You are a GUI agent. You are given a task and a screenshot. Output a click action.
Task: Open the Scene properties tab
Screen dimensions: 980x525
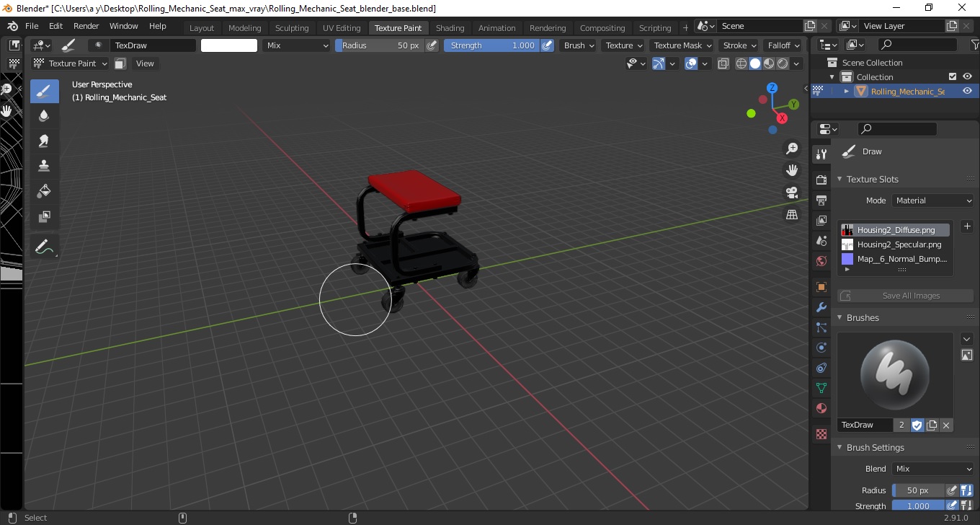(x=821, y=240)
